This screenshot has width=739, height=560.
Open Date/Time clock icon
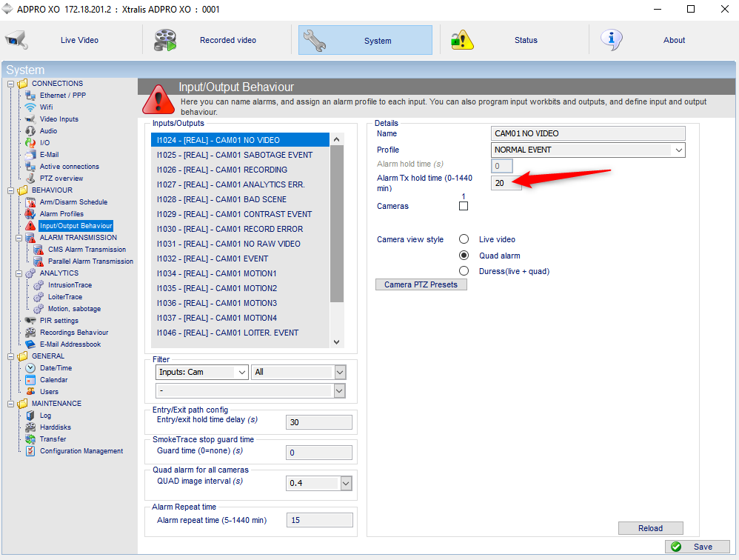click(30, 367)
